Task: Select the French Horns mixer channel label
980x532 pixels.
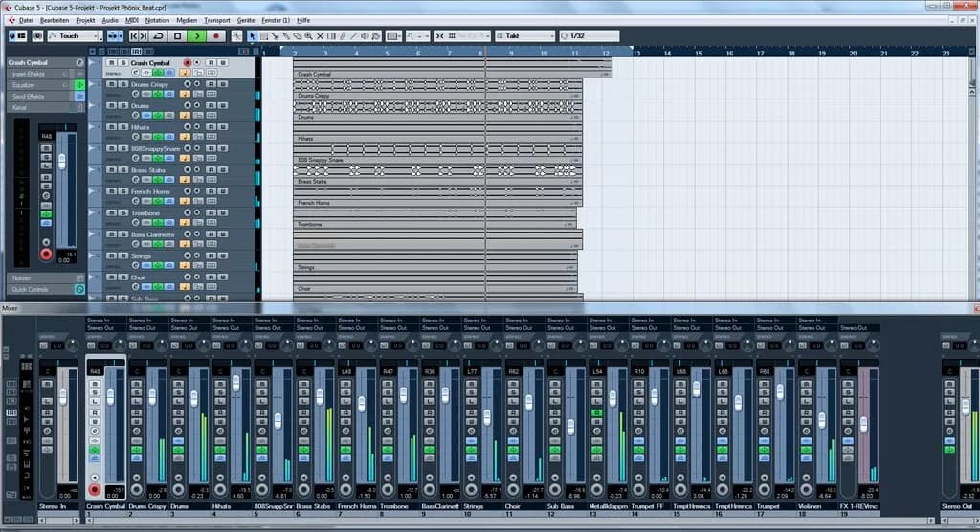Action: coord(357,506)
